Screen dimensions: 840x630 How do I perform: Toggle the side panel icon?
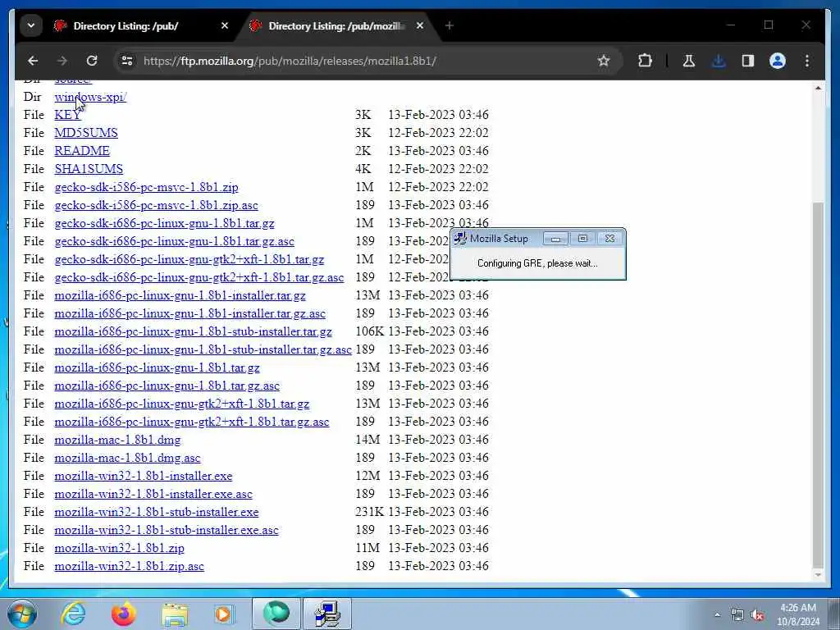coord(748,61)
